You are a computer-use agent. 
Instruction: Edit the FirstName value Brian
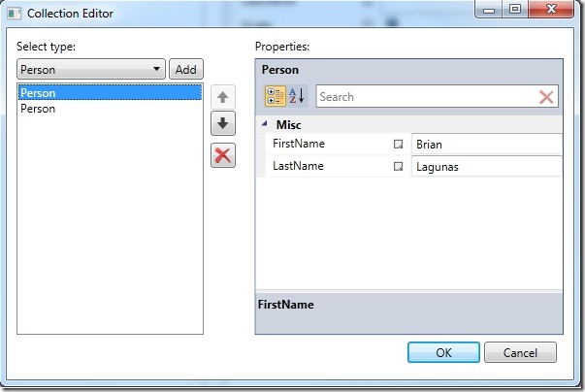486,144
